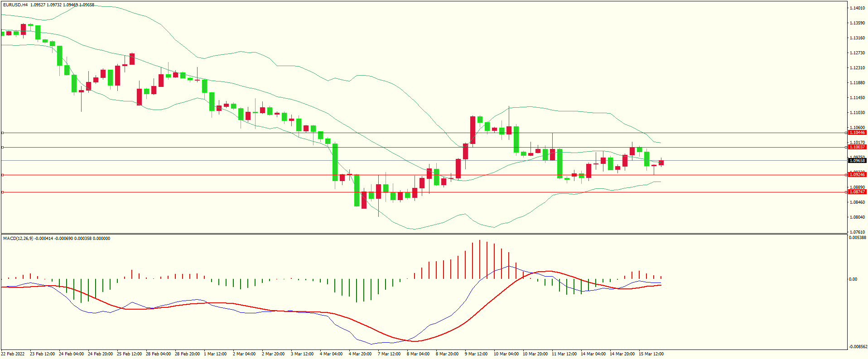
Task: Click the 7 Mar 12:00 time label
Action: pyautogui.click(x=389, y=354)
